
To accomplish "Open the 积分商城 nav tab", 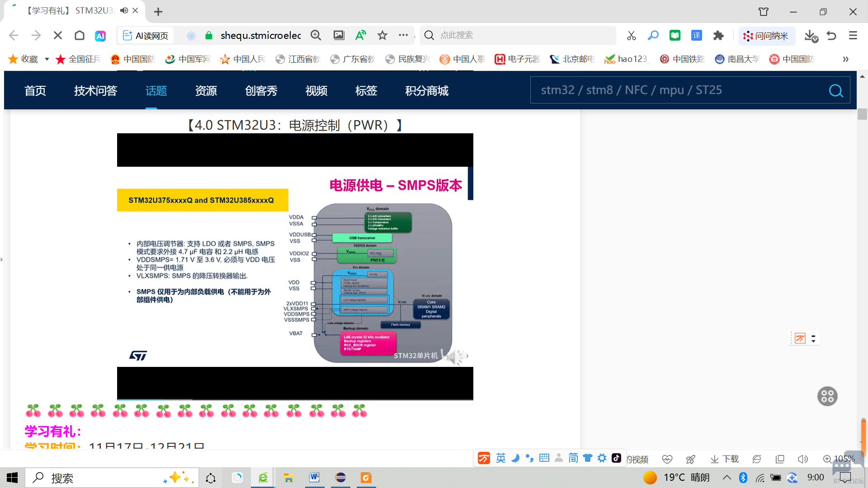I will [426, 91].
